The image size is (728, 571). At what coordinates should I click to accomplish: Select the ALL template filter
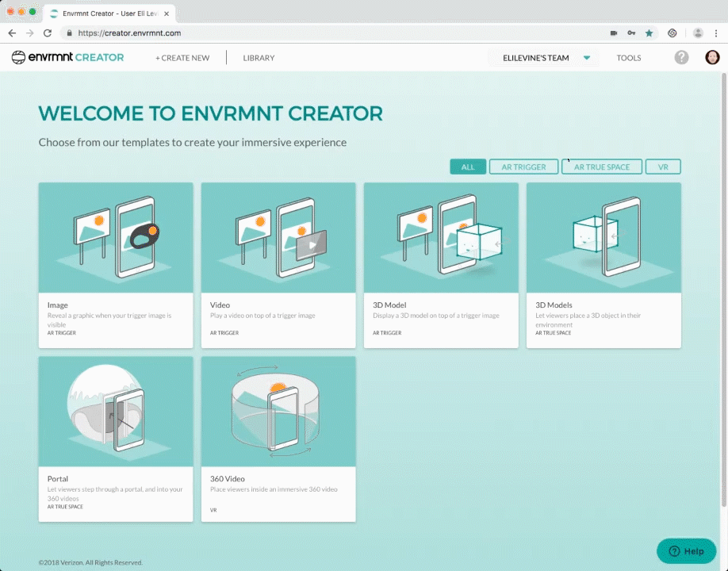pyautogui.click(x=468, y=167)
